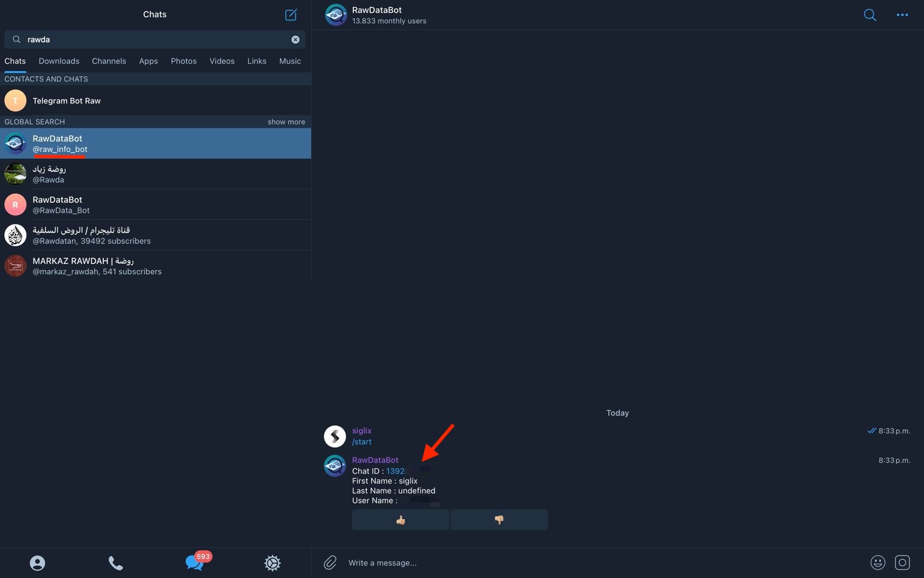The image size is (924, 578).
Task: Open the three-dot more options menu
Action: pos(902,15)
